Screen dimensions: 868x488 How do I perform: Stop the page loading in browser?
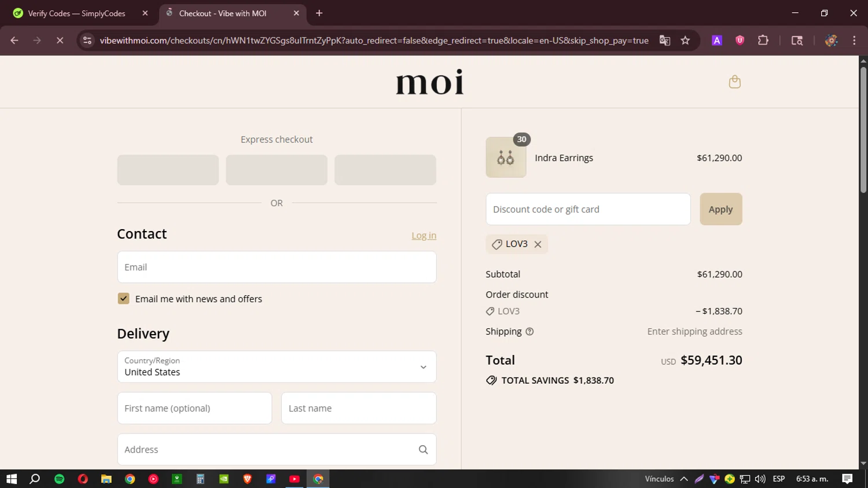pyautogui.click(x=60, y=41)
